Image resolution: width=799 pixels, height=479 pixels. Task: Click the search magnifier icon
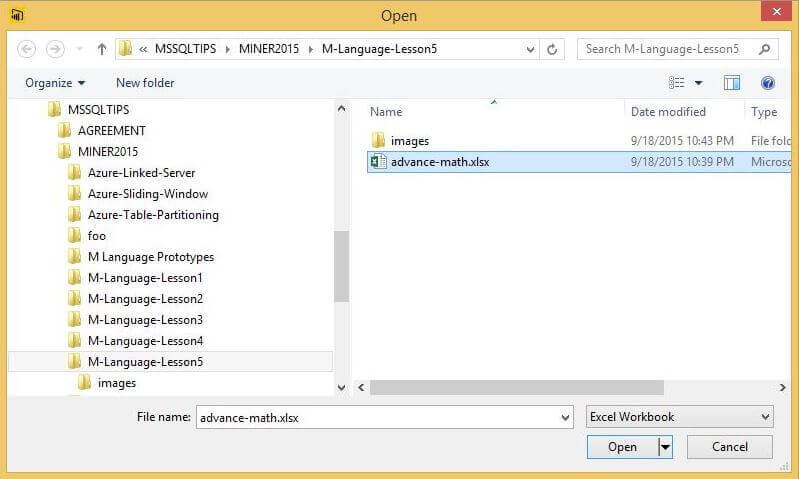[764, 49]
